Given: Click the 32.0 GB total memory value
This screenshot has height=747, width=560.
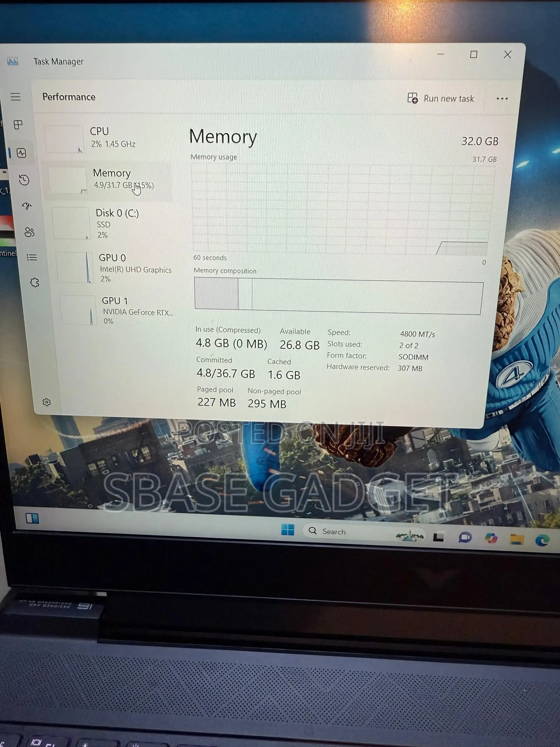Looking at the screenshot, I should click(480, 141).
